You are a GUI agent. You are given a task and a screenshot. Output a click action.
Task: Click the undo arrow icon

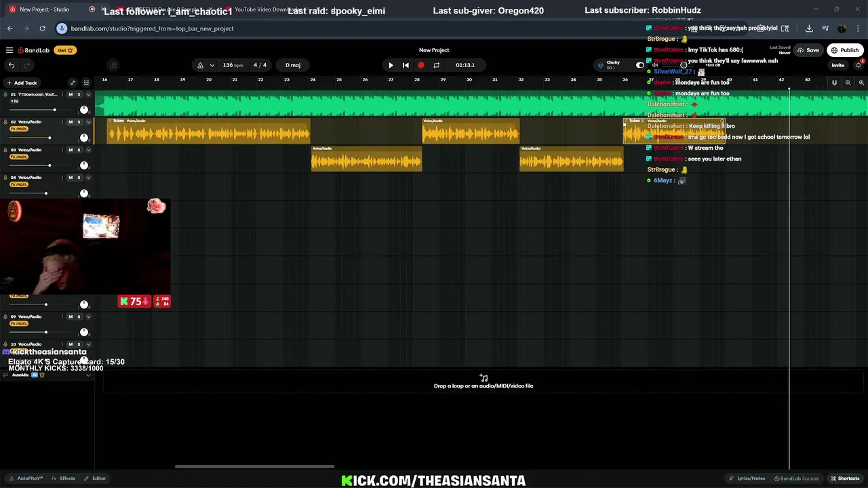pos(12,65)
